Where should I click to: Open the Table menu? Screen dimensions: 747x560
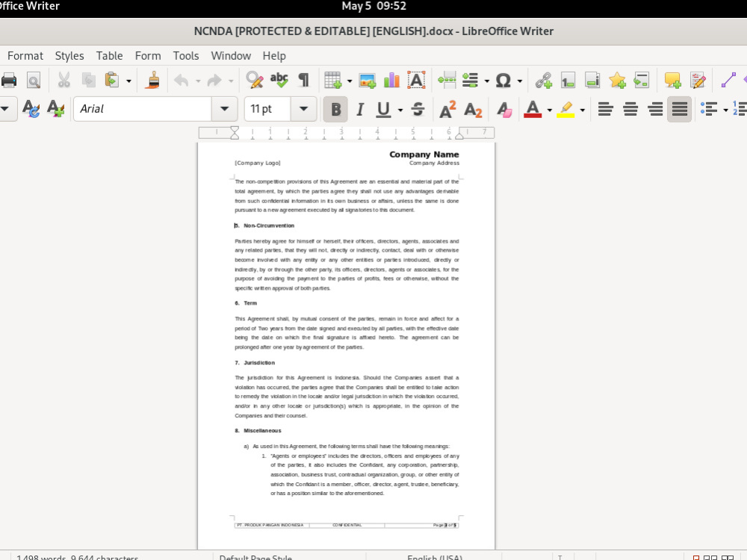coord(110,56)
